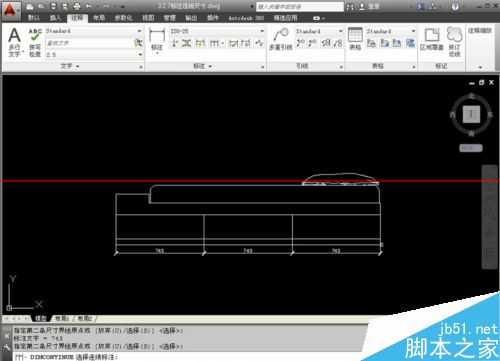Click the find text input field
500x361 pixels.
tap(89, 43)
